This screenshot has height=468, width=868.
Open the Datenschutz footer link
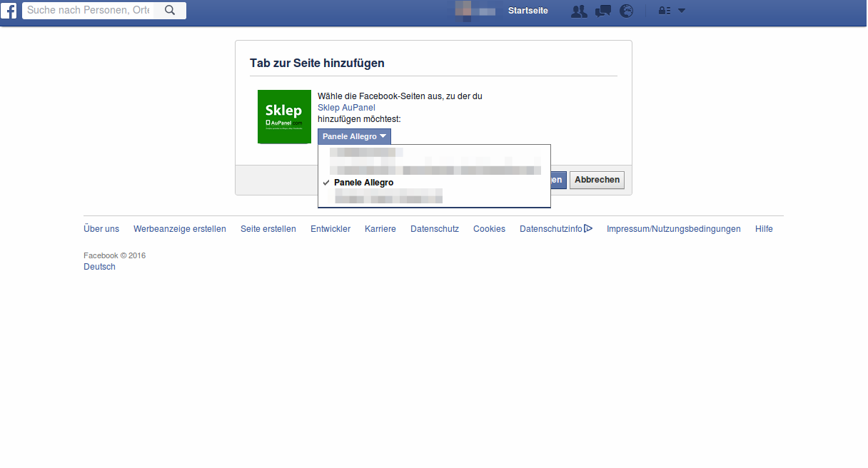[x=435, y=229]
